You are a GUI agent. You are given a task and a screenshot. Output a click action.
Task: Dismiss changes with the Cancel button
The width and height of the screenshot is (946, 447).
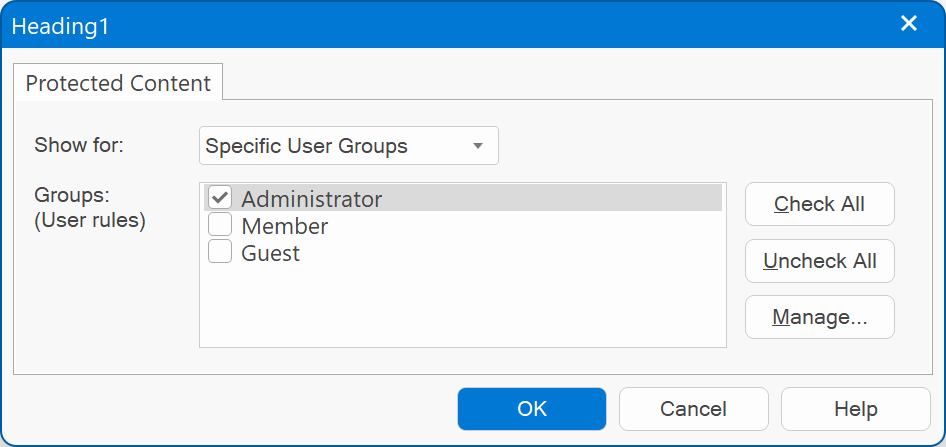[x=693, y=409]
